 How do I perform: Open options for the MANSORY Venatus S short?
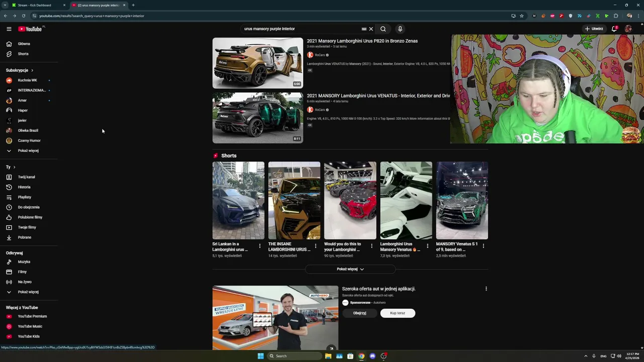click(484, 246)
